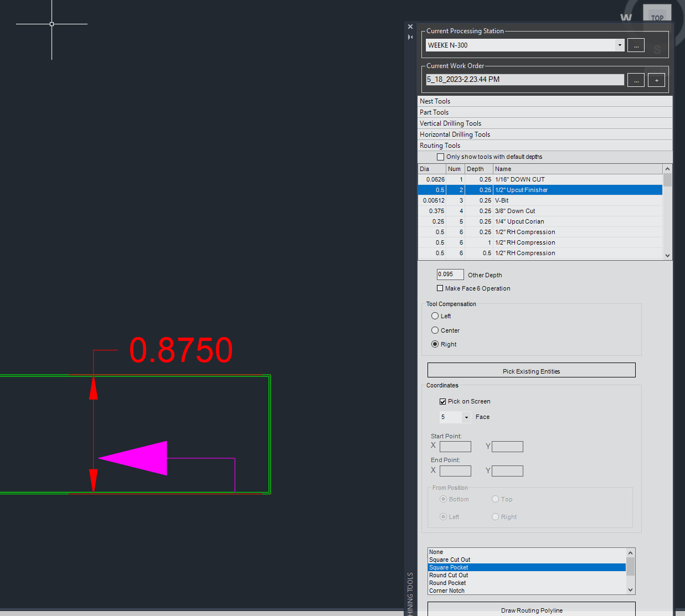Screen dimensions: 685x616
Task: Select the 1/4" Upcut Corian tool
Action: tap(540, 221)
